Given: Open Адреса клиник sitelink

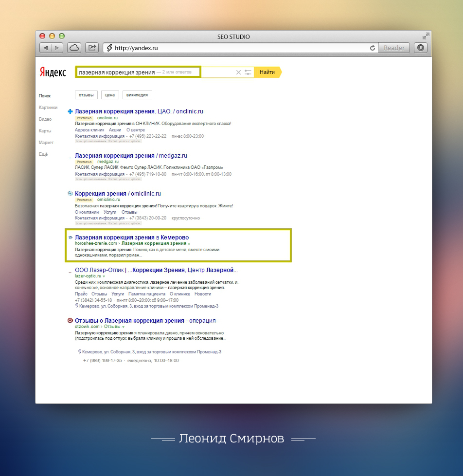Looking at the screenshot, I should [x=89, y=130].
